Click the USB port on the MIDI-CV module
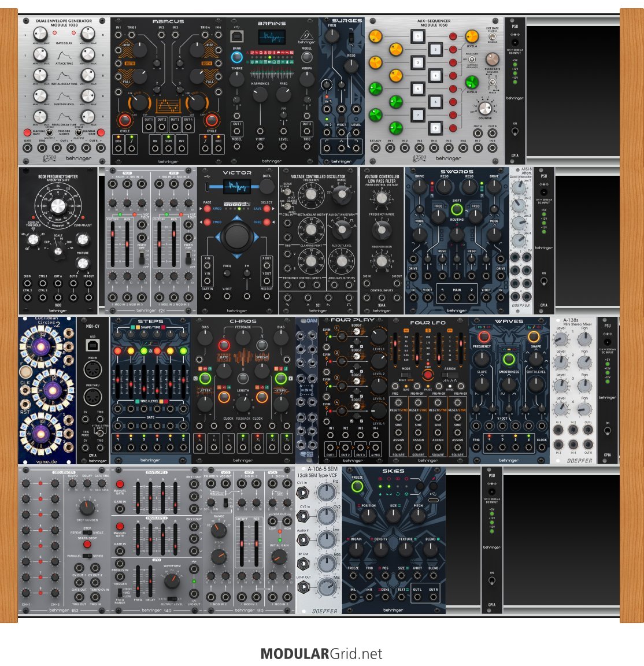 pyautogui.click(x=92, y=345)
